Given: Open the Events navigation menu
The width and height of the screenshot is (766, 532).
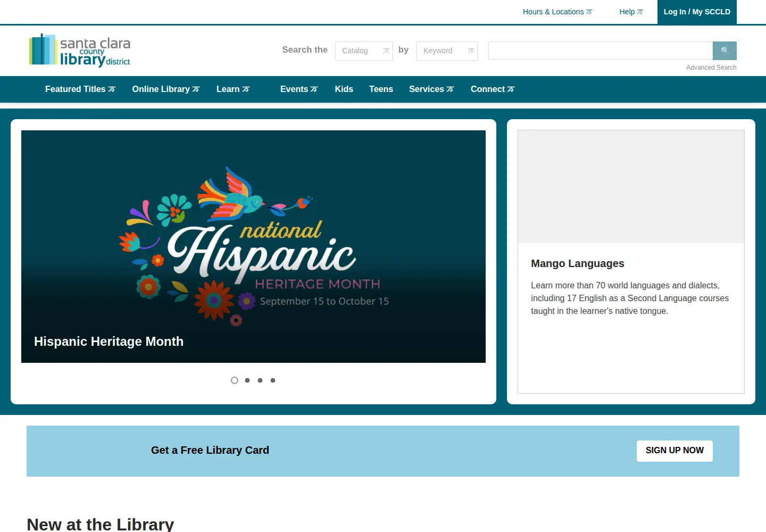Looking at the screenshot, I should pos(299,89).
